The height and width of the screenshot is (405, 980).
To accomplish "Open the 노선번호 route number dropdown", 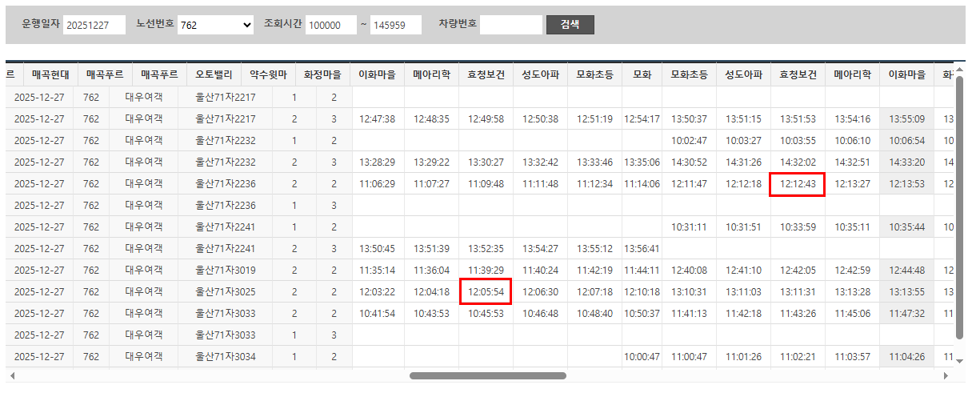I will pyautogui.click(x=215, y=26).
